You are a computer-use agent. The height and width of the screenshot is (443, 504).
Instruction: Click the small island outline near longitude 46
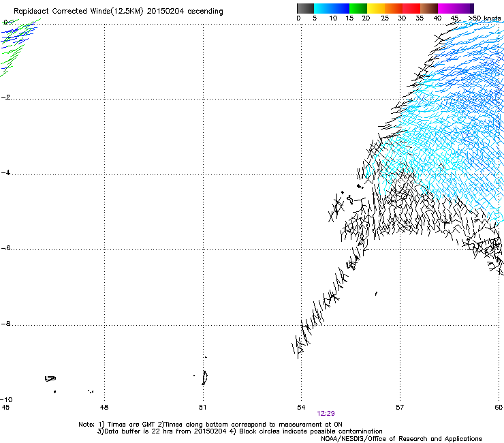point(50,379)
